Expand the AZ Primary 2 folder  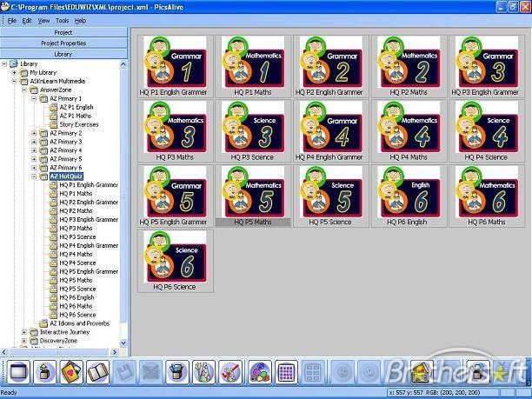[34, 133]
